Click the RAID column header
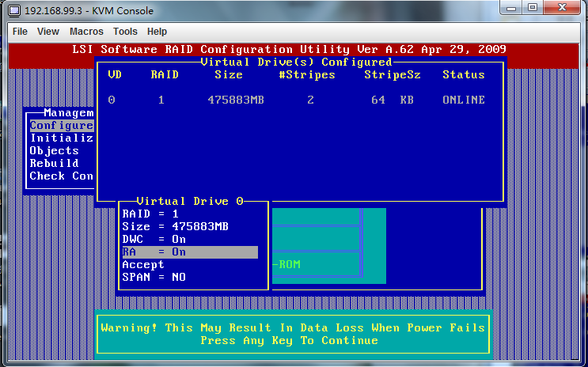Image resolution: width=588 pixels, height=367 pixels. pyautogui.click(x=165, y=75)
